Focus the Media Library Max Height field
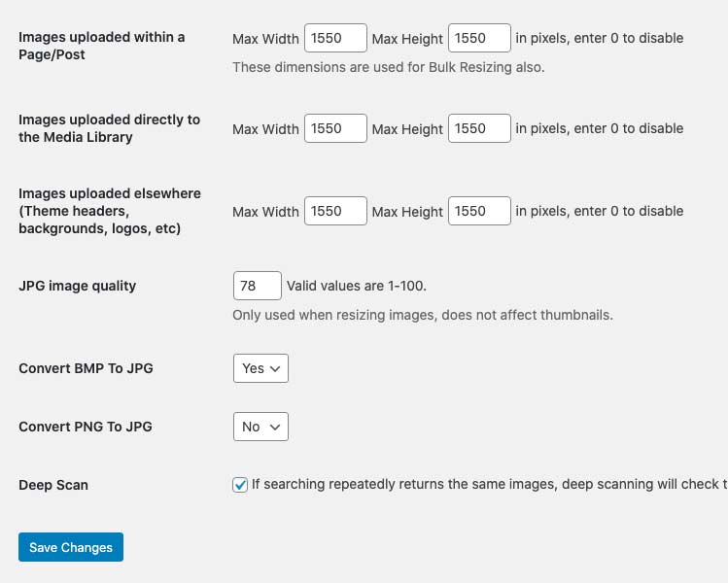The width and height of the screenshot is (728, 583). tap(479, 128)
